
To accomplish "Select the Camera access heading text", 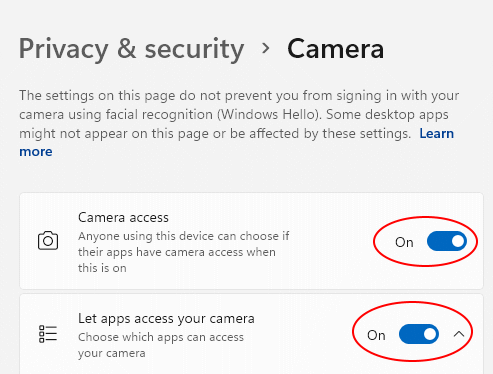I will point(123,217).
